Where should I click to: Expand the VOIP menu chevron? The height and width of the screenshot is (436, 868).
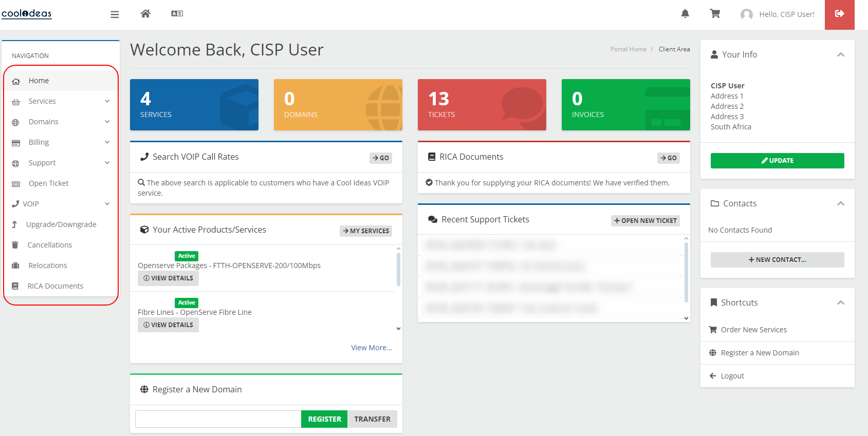107,204
